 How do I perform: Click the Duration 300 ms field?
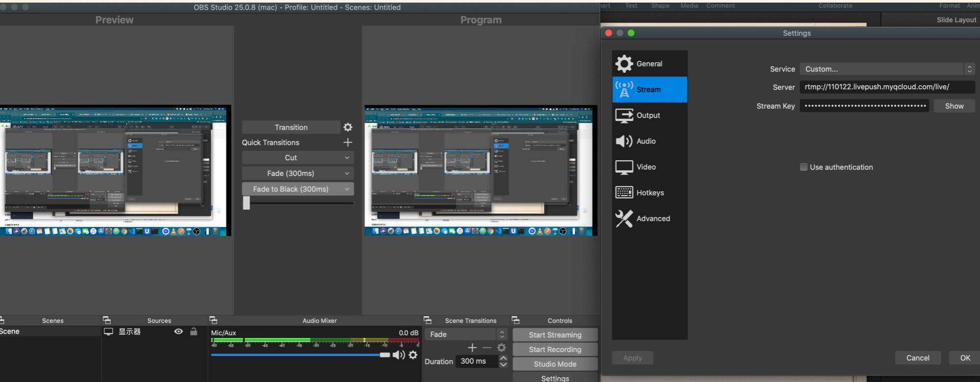click(477, 361)
